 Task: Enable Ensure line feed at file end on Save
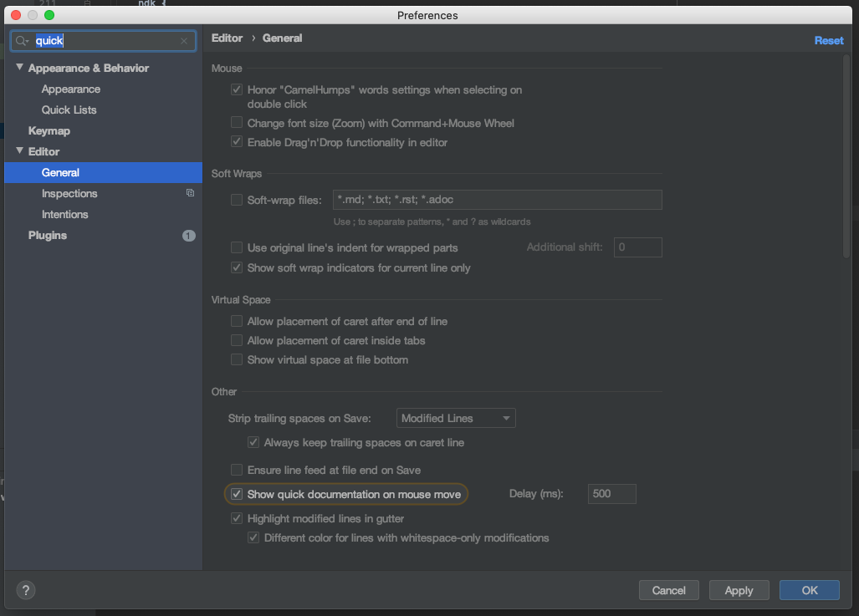pyautogui.click(x=237, y=470)
